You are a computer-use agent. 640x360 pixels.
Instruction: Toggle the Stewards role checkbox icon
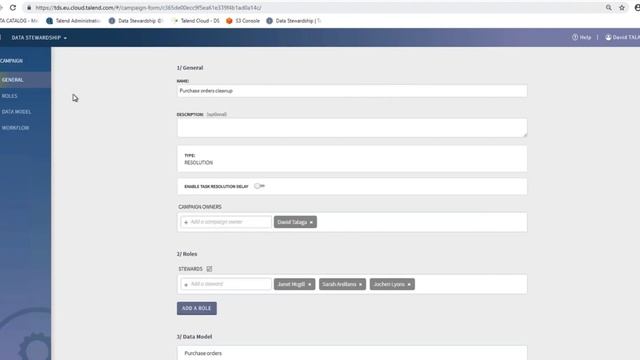coord(209,269)
